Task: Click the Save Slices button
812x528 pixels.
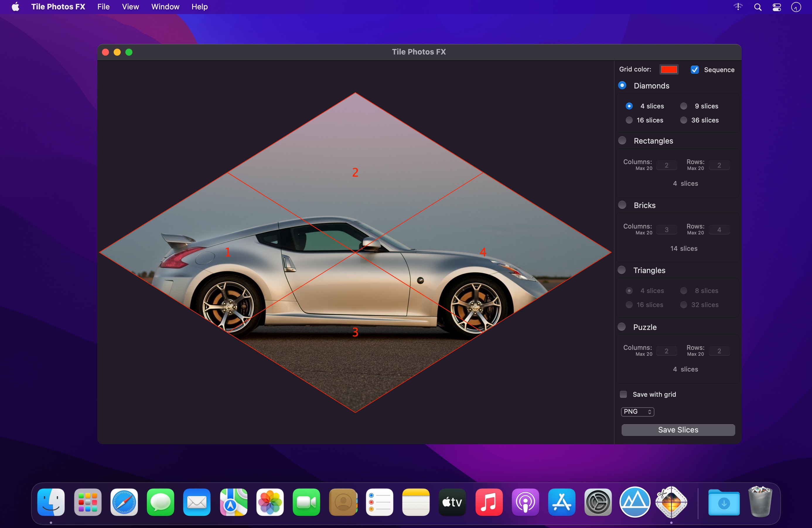Action: pyautogui.click(x=678, y=430)
